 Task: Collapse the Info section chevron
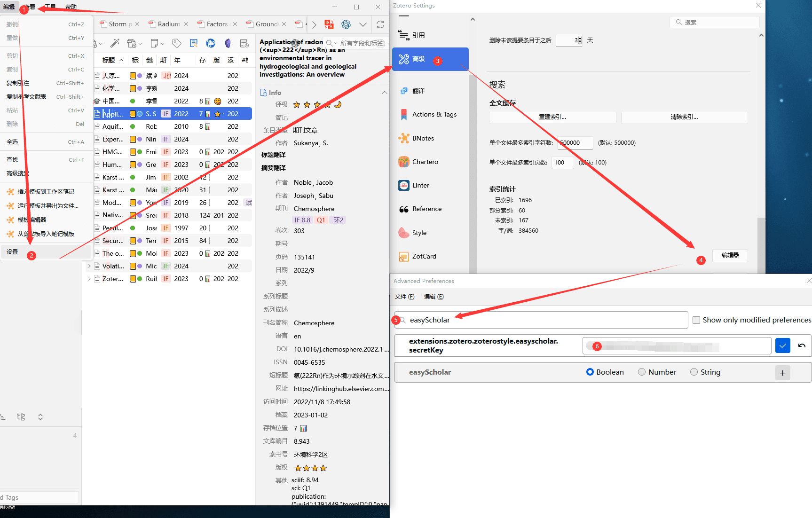click(384, 93)
